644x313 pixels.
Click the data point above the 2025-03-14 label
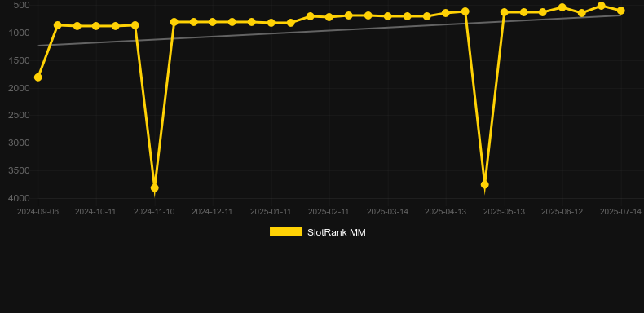point(387,16)
